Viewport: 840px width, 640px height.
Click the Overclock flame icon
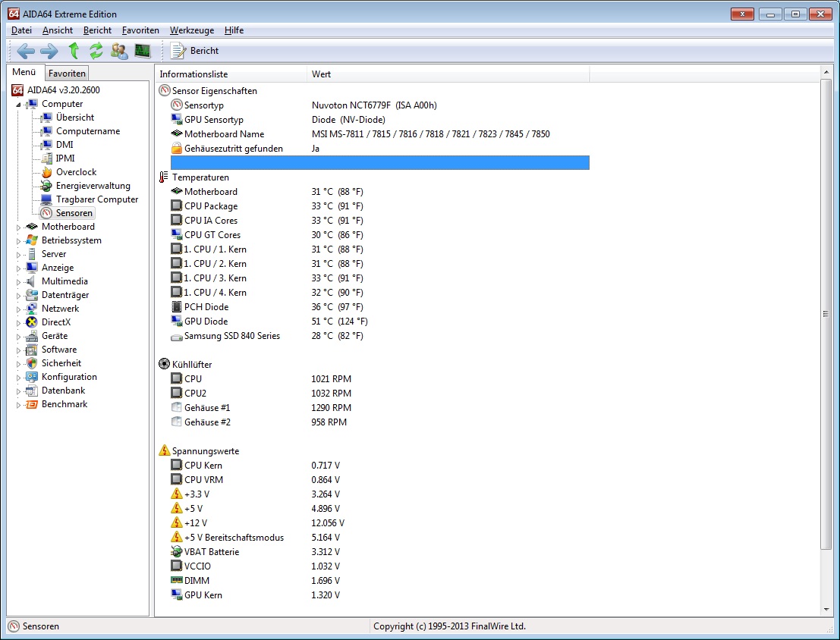click(x=46, y=172)
